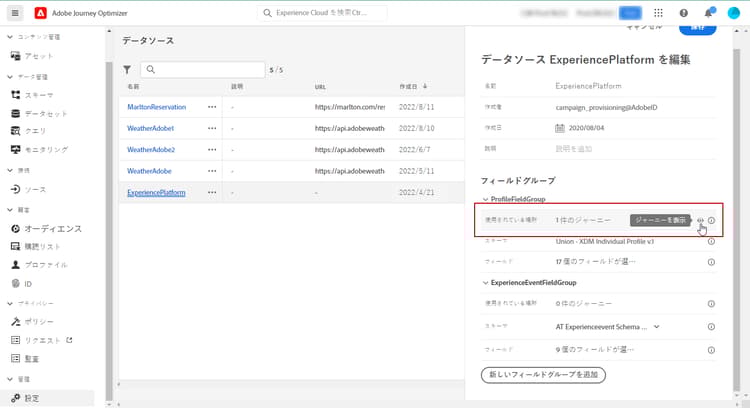The width and height of the screenshot is (750, 408).
Task: Open the hamburger navigation menu
Action: click(x=15, y=13)
